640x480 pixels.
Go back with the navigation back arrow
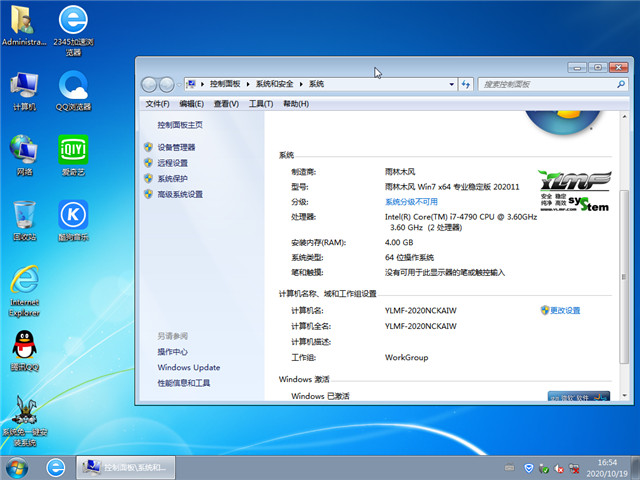[x=149, y=84]
